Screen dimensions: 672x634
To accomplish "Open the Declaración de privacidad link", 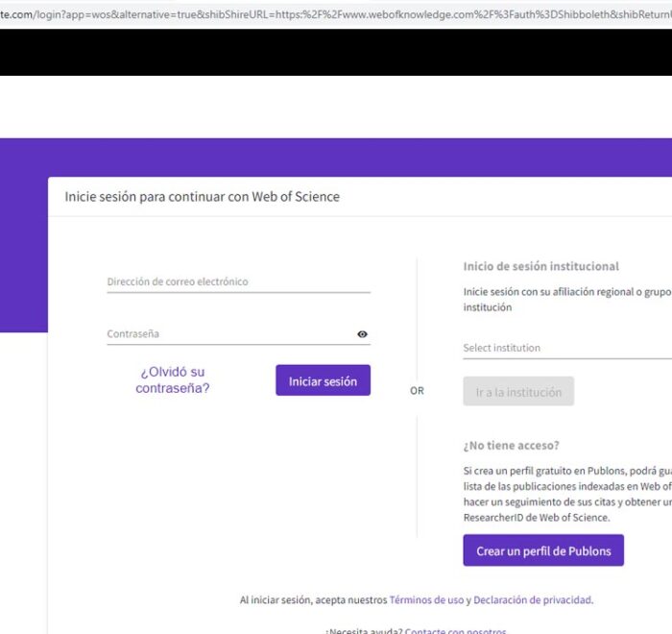I will click(533, 599).
